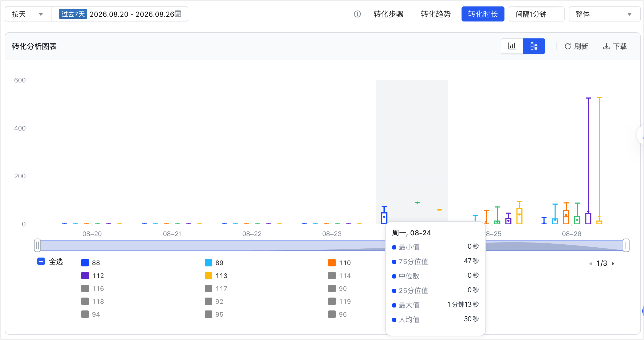Switch to 转化步骤 tab

[x=388, y=14]
